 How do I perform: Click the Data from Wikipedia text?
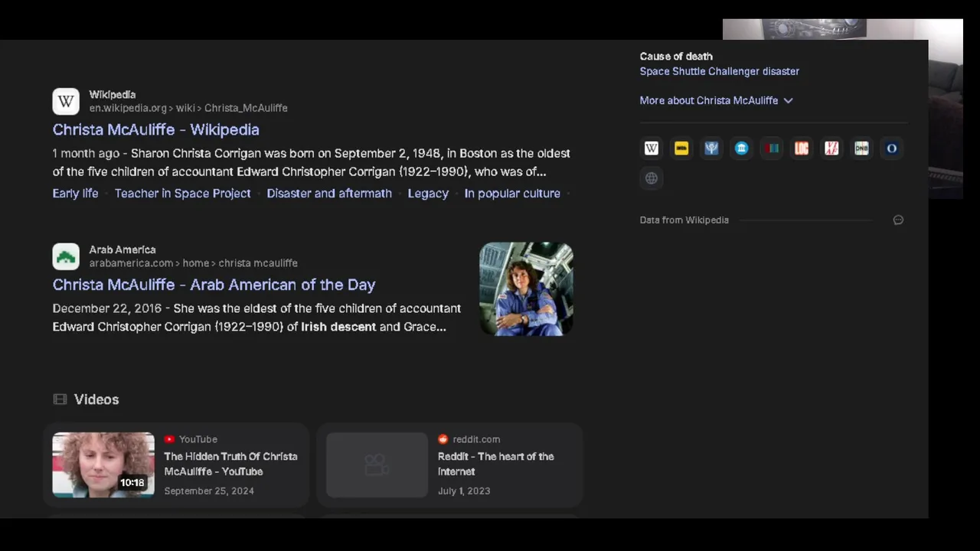[x=684, y=220]
